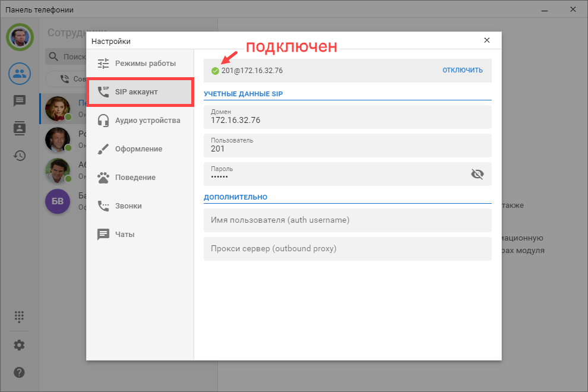The height and width of the screenshot is (392, 588).
Task: Close the Настройки dialog
Action: (x=486, y=40)
